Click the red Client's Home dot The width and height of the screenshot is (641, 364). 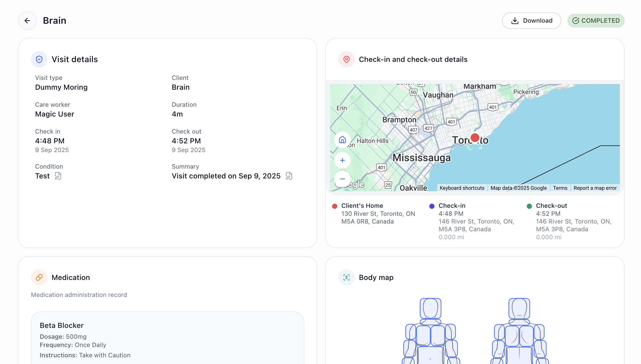click(335, 206)
